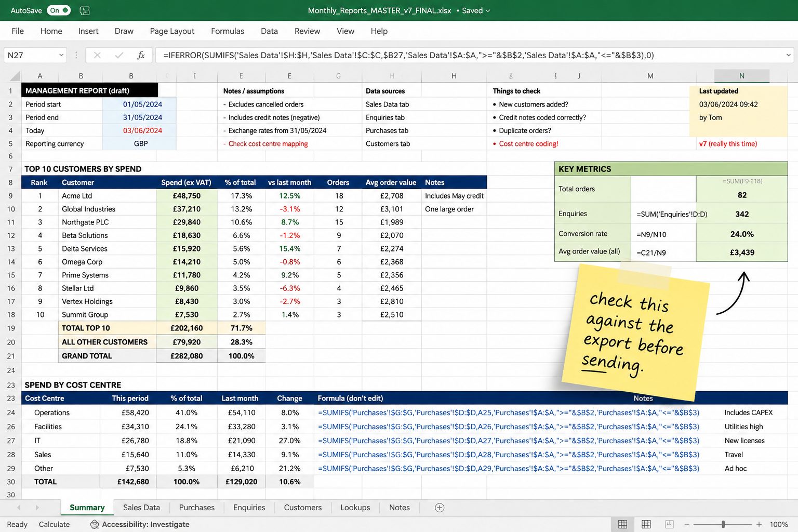Image resolution: width=798 pixels, height=532 pixels.
Task: Open the Help ribbon tab
Action: pos(379,31)
